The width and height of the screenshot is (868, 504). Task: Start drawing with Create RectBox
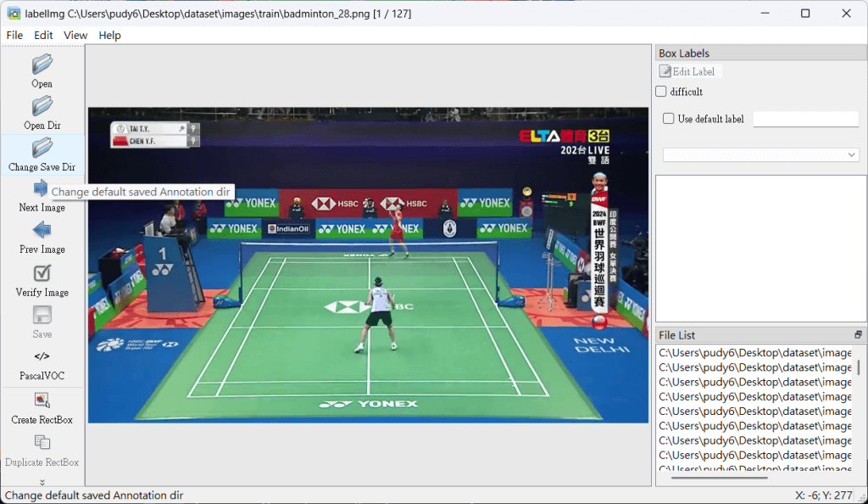42,401
